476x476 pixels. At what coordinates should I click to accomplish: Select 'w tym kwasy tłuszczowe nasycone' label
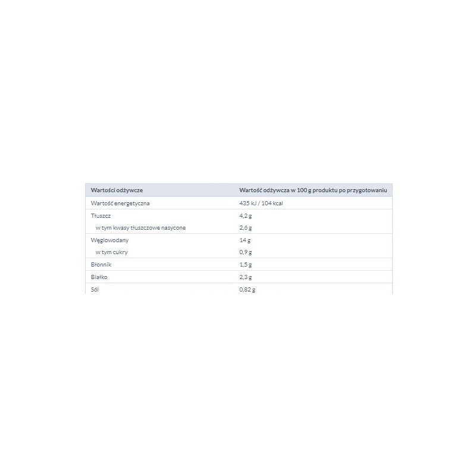(140, 228)
